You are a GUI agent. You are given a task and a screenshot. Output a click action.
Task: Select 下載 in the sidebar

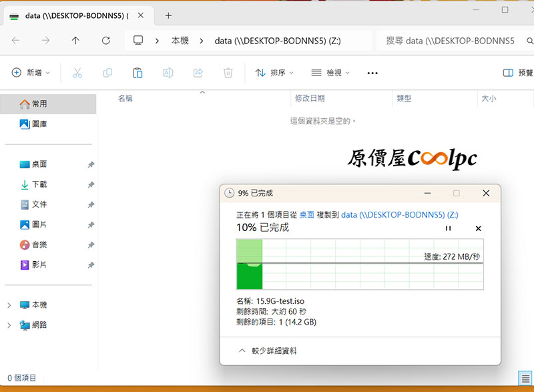click(39, 184)
